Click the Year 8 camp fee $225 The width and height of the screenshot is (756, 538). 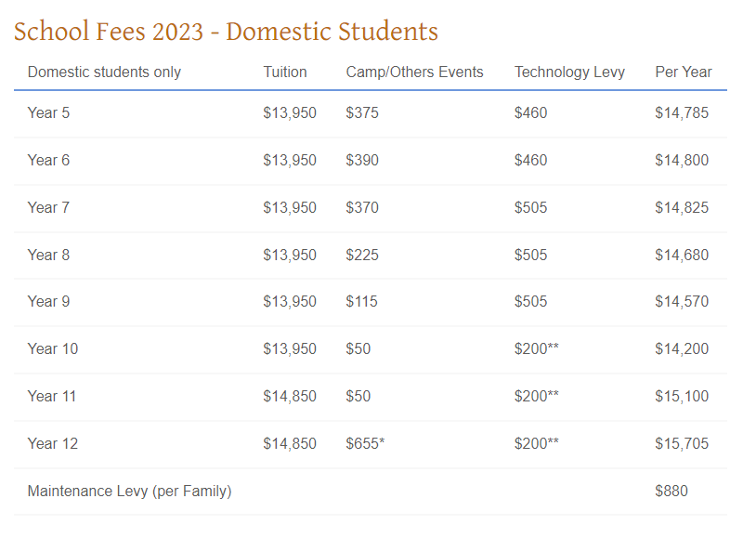pyautogui.click(x=362, y=255)
